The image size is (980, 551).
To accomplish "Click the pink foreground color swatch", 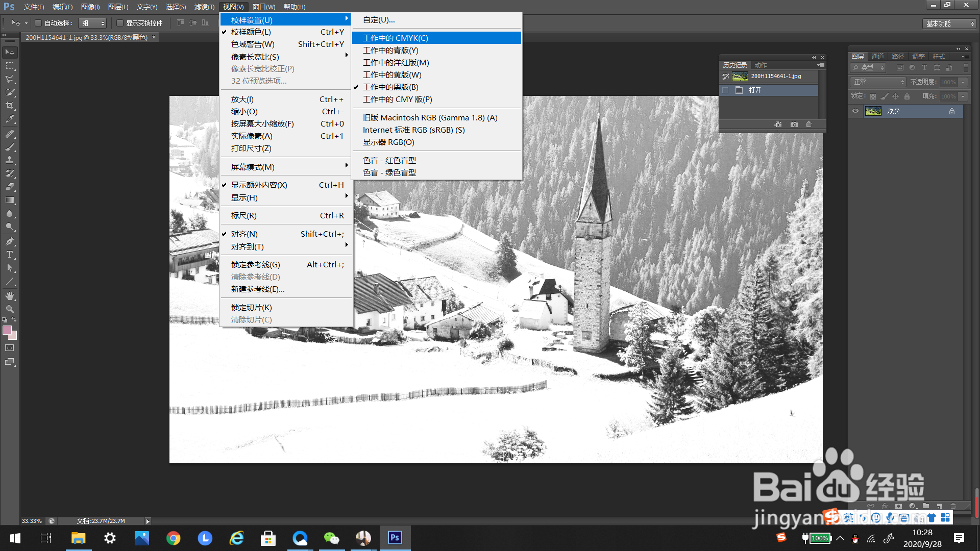I will coord(7,330).
